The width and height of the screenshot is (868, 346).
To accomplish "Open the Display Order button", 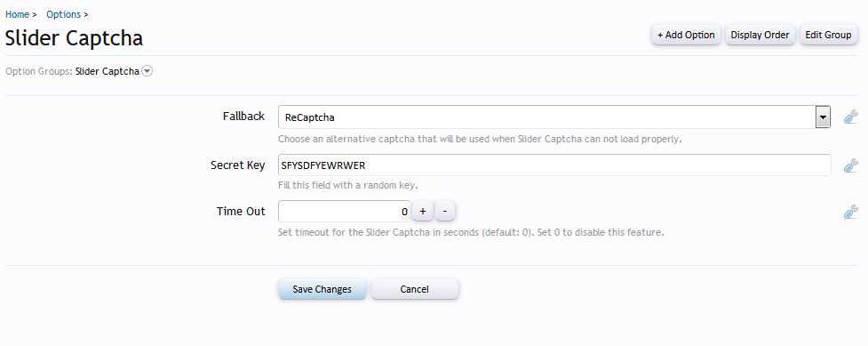I will point(760,35).
